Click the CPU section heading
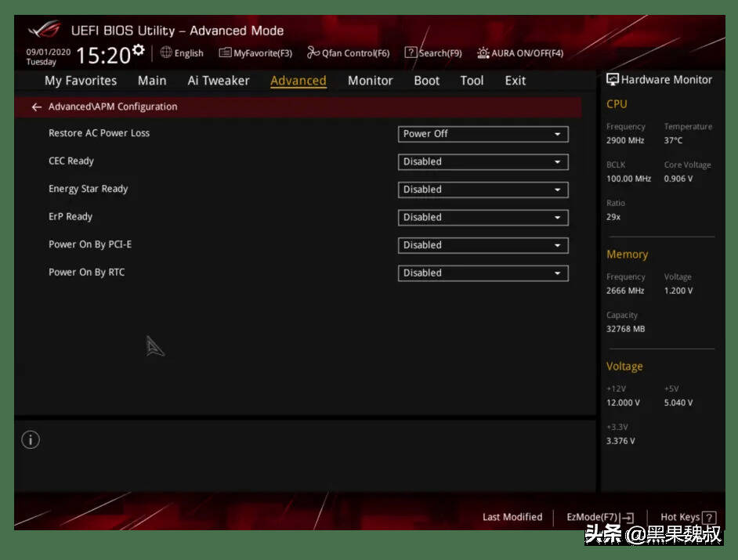738x560 pixels. [617, 104]
